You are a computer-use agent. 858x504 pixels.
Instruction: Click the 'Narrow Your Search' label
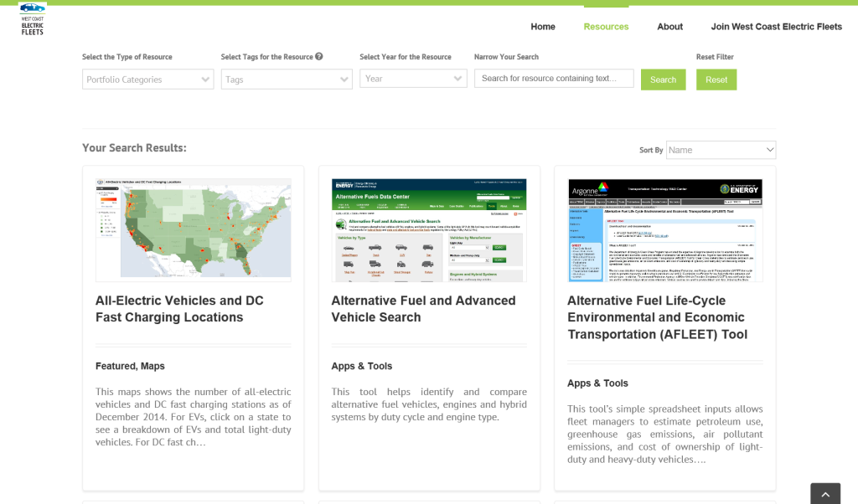pos(506,57)
